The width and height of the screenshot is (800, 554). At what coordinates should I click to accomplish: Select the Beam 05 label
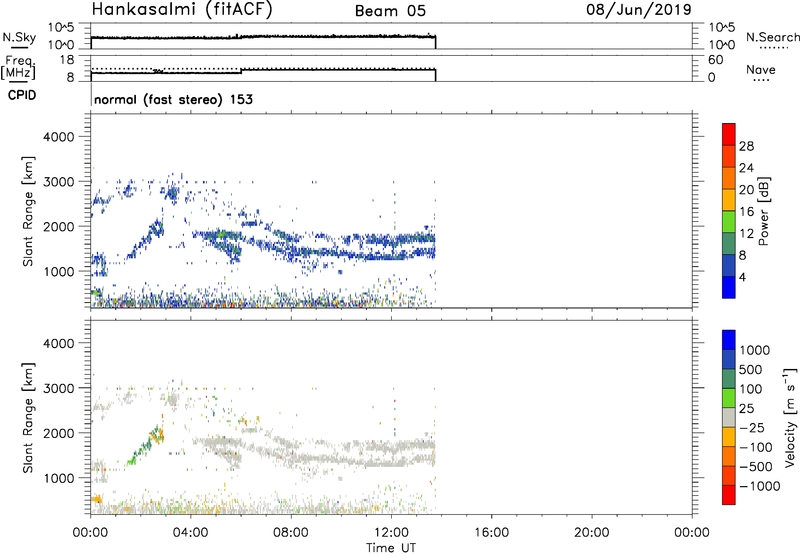(390, 11)
